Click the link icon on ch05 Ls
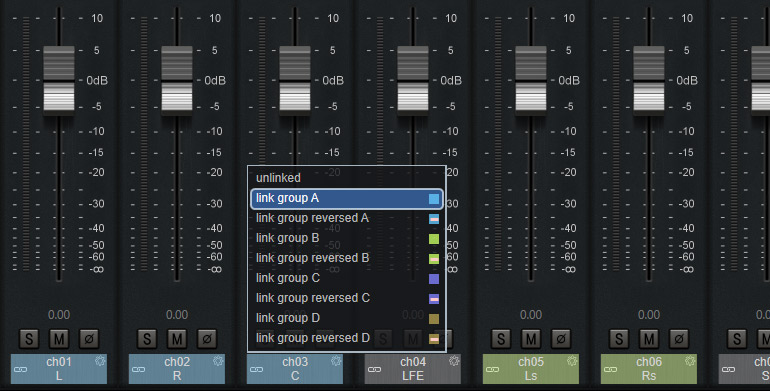Screen dimensions: 770x391 point(493,369)
